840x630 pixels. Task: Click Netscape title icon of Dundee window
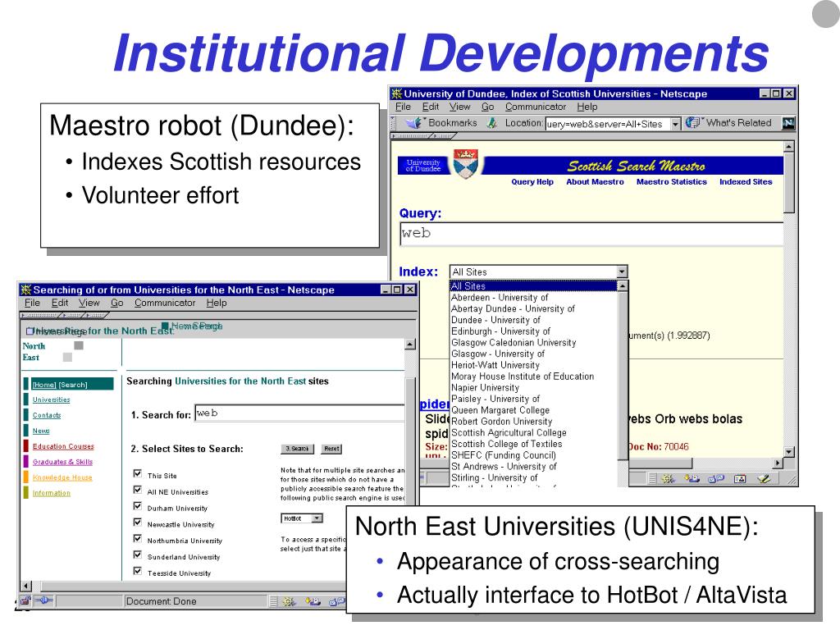pos(396,94)
